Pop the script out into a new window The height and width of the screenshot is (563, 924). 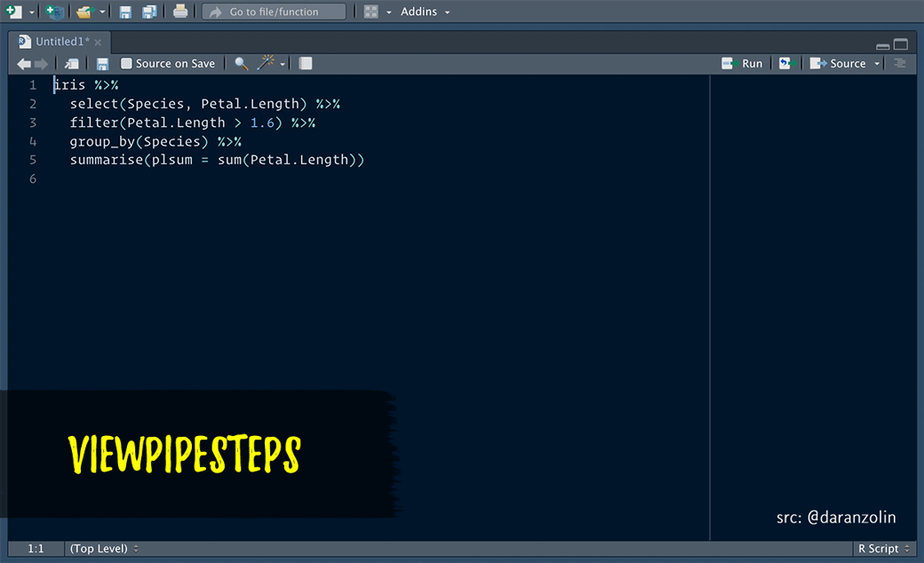point(71,63)
